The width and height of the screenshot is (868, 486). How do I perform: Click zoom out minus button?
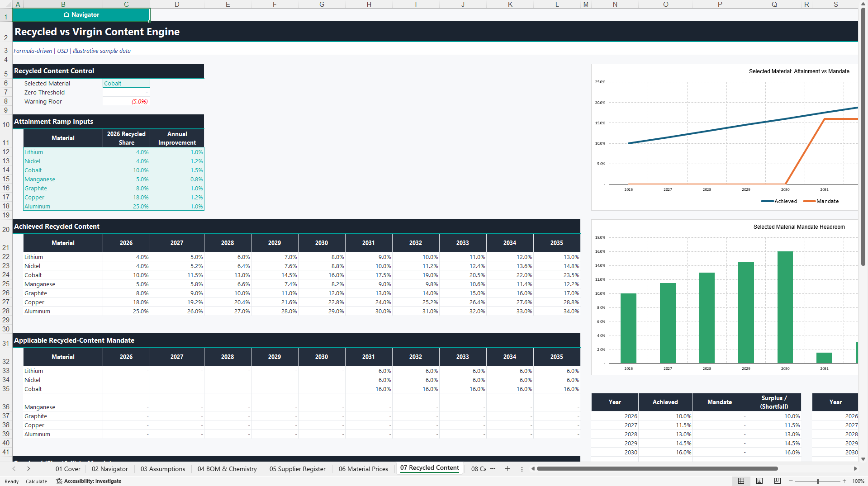[791, 481]
